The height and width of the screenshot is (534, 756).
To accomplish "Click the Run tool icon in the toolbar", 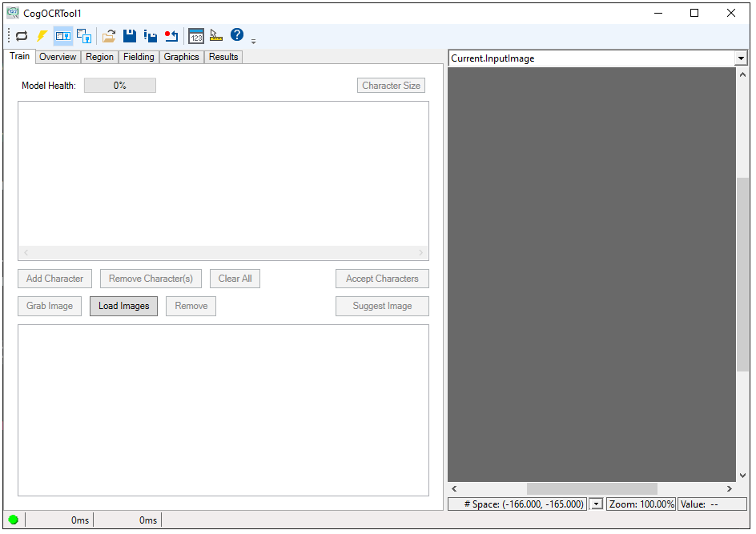I will pyautogui.click(x=22, y=36).
